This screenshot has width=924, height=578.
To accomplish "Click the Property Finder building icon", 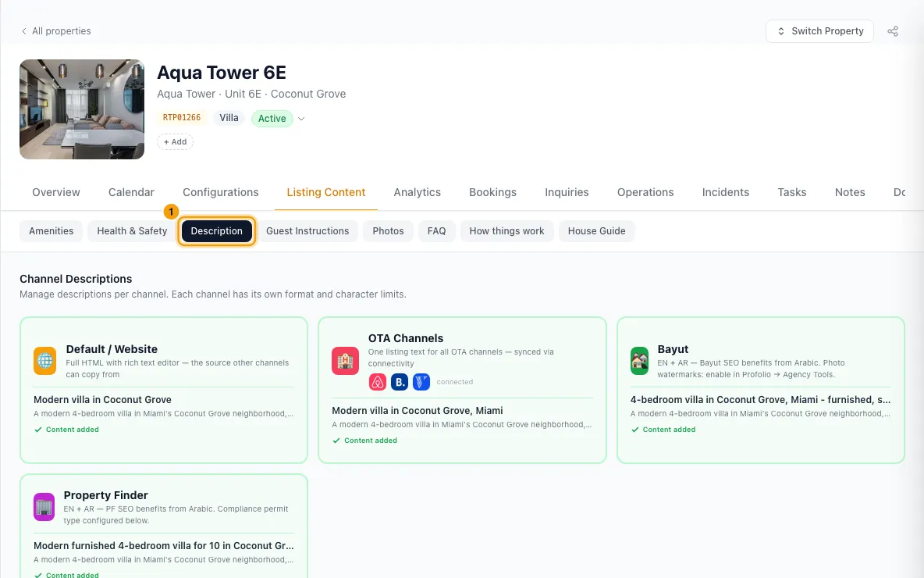I will pos(44,507).
